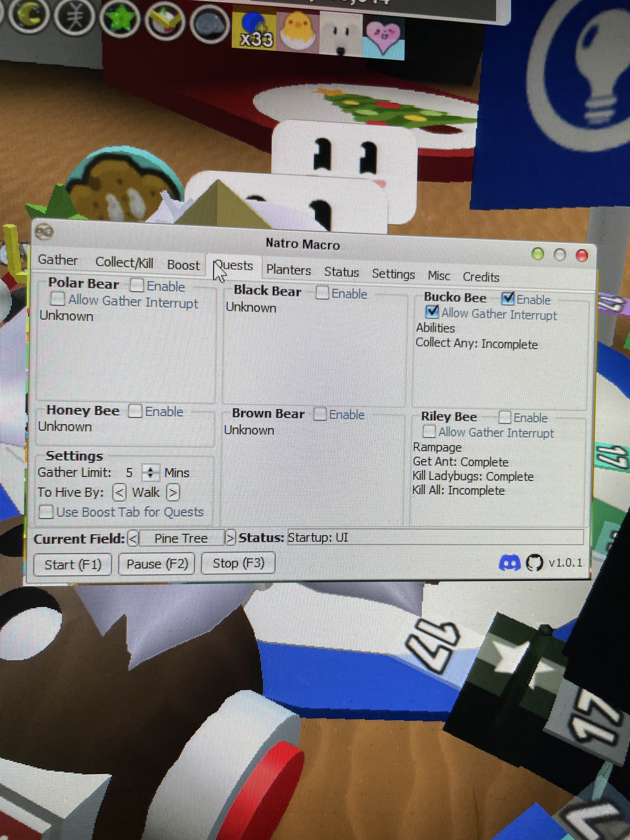
Task: Enable Polar Bear quests checkbox
Action: tap(137, 285)
